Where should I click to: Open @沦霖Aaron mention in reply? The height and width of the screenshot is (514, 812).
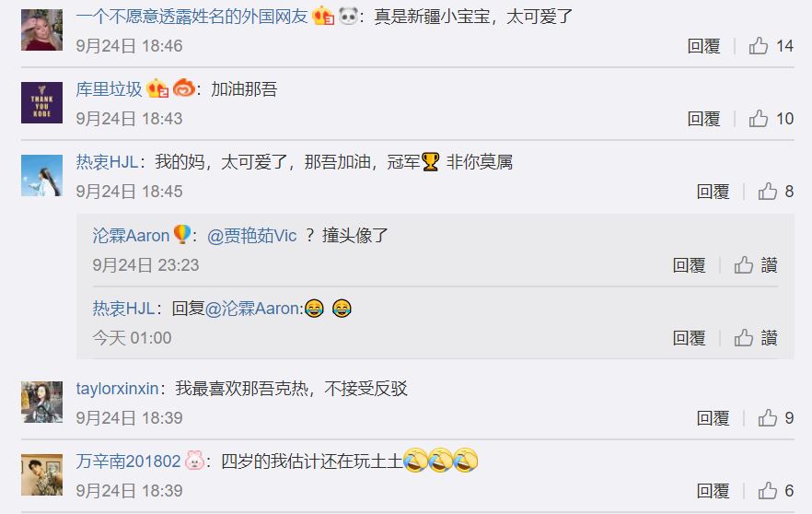pos(254,309)
